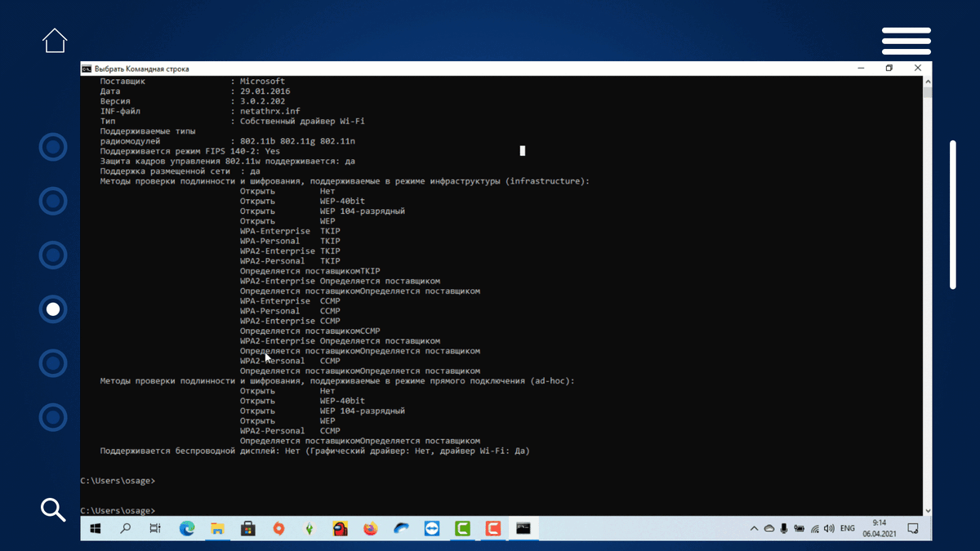Click 'Поддержка размещенной сети : да' line
The width and height of the screenshot is (980, 551).
180,171
